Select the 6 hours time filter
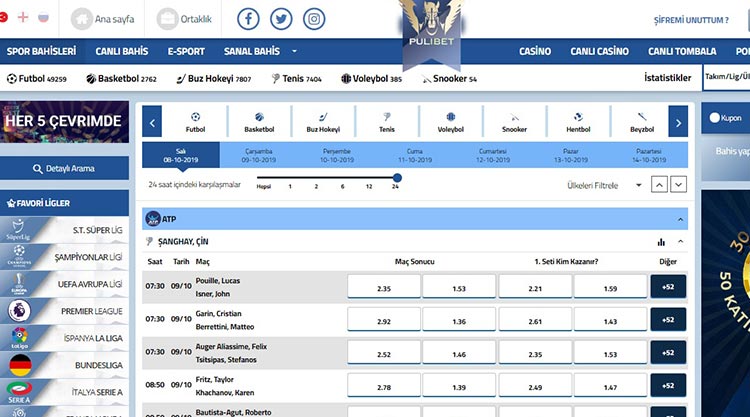This screenshot has height=417, width=750. tap(342, 186)
